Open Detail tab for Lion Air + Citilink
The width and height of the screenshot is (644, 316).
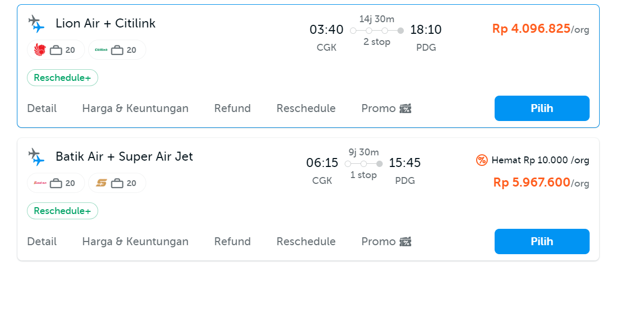click(42, 108)
